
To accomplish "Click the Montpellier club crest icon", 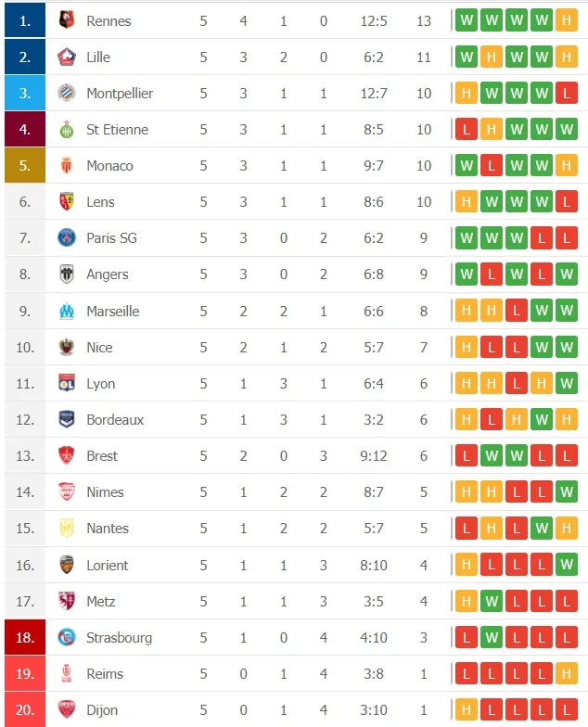I will click(66, 93).
